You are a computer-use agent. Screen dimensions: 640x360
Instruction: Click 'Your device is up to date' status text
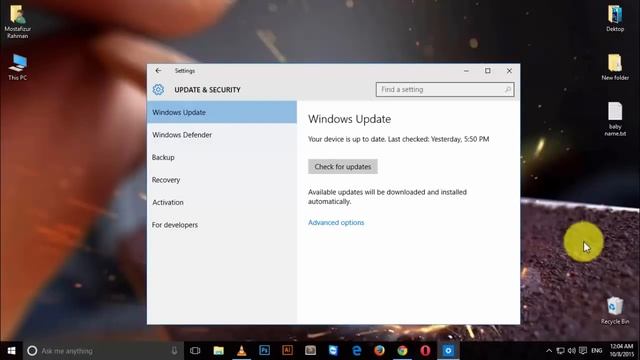pos(398,139)
